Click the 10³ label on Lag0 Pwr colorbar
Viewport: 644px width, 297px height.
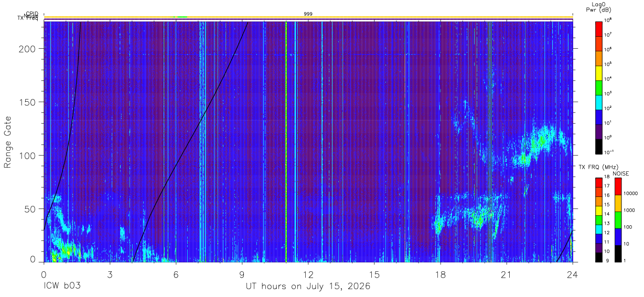click(x=608, y=93)
